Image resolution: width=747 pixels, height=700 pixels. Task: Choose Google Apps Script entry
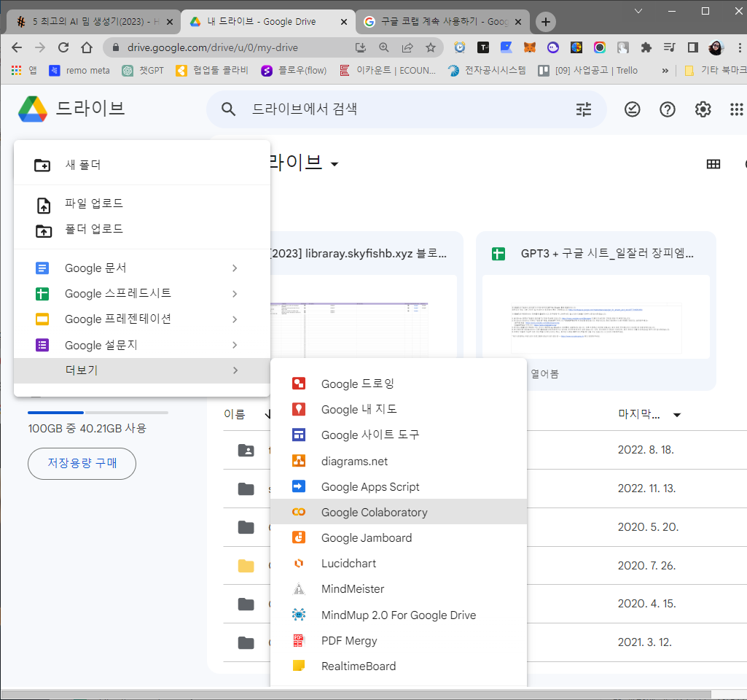(x=398, y=486)
